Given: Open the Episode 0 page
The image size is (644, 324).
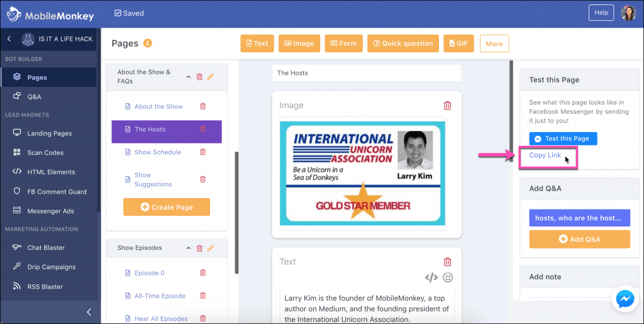Looking at the screenshot, I should tap(150, 273).
